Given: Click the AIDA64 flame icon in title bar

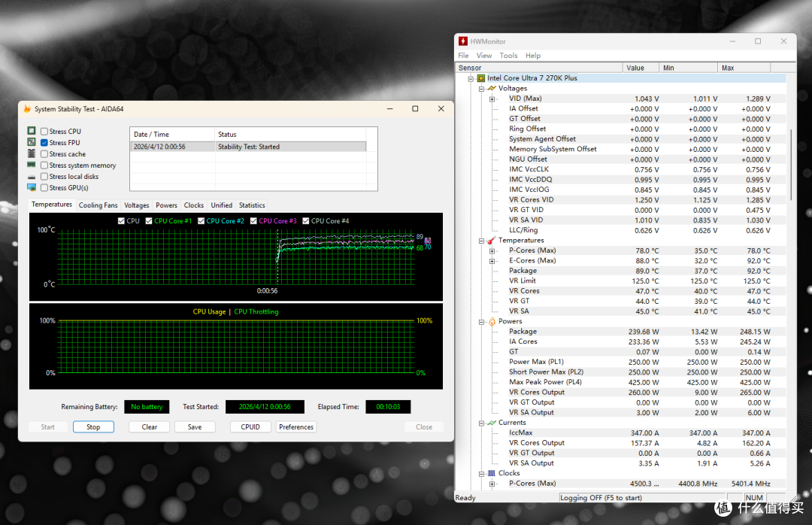Looking at the screenshot, I should (27, 109).
